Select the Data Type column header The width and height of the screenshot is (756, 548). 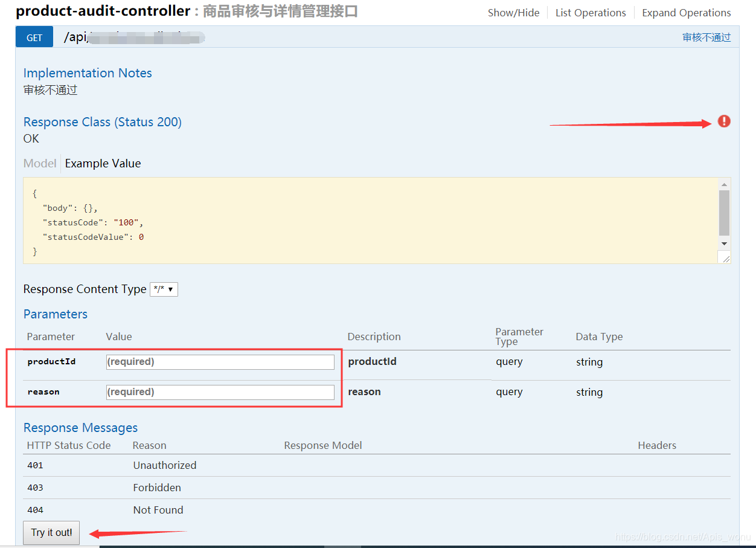click(599, 337)
